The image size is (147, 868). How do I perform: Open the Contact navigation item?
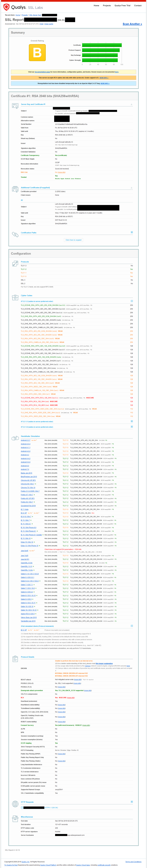pos(138,5)
